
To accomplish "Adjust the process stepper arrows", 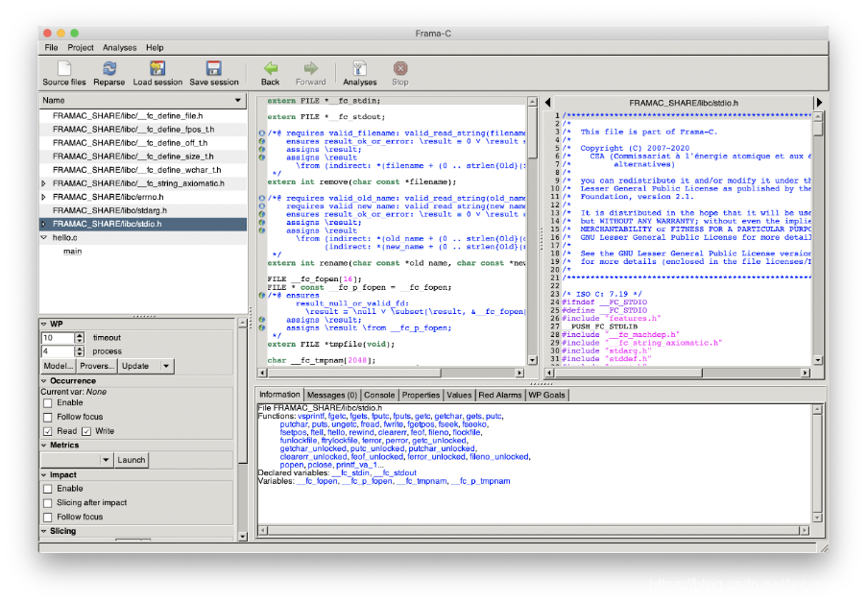I will (80, 351).
